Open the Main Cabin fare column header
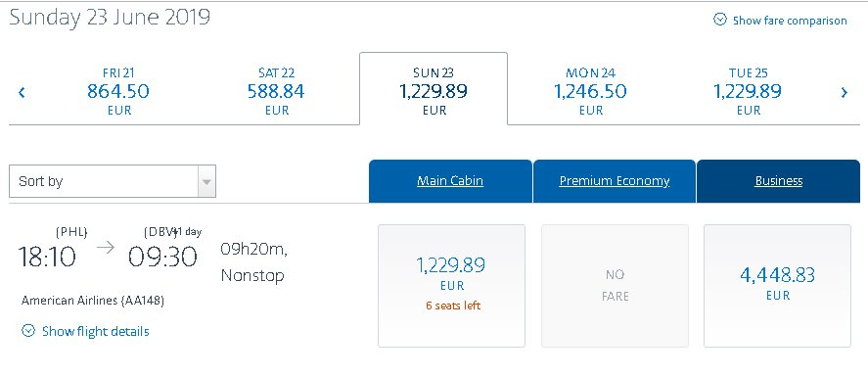The image size is (868, 377). (450, 181)
